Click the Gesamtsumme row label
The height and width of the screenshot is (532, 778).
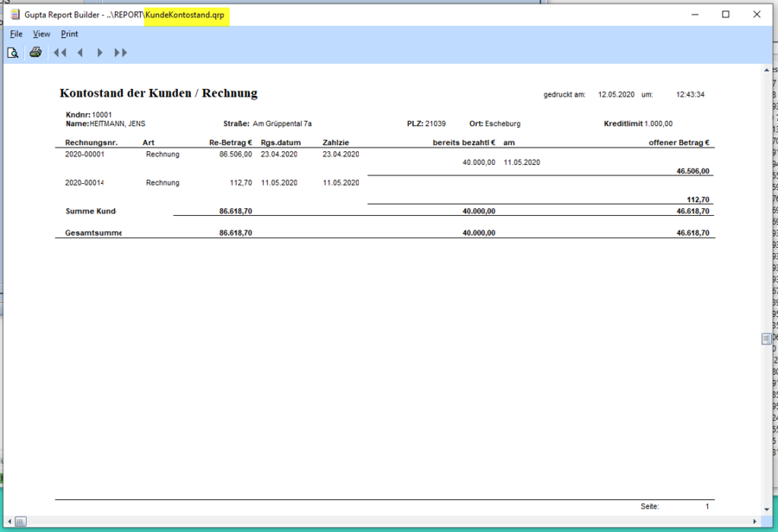93,233
